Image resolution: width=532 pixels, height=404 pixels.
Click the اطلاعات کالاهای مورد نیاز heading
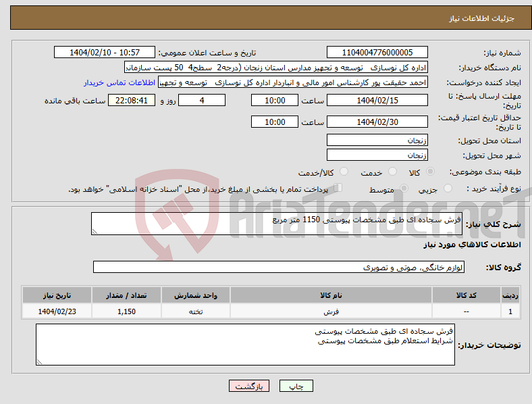[x=472, y=245]
